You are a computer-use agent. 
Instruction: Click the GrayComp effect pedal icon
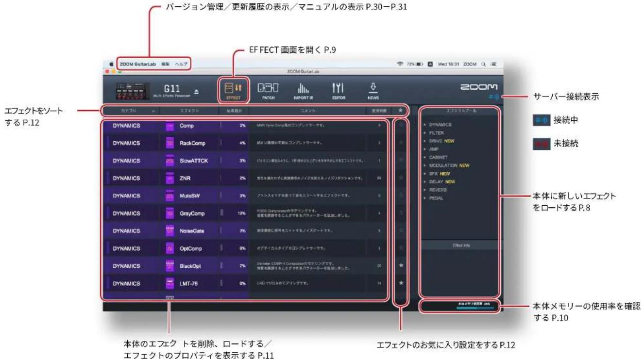pyautogui.click(x=169, y=213)
